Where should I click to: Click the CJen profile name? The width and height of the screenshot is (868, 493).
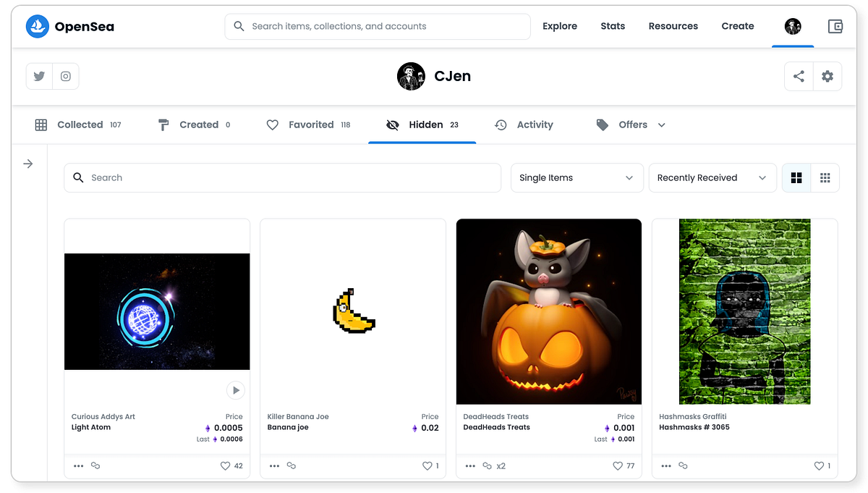(453, 76)
